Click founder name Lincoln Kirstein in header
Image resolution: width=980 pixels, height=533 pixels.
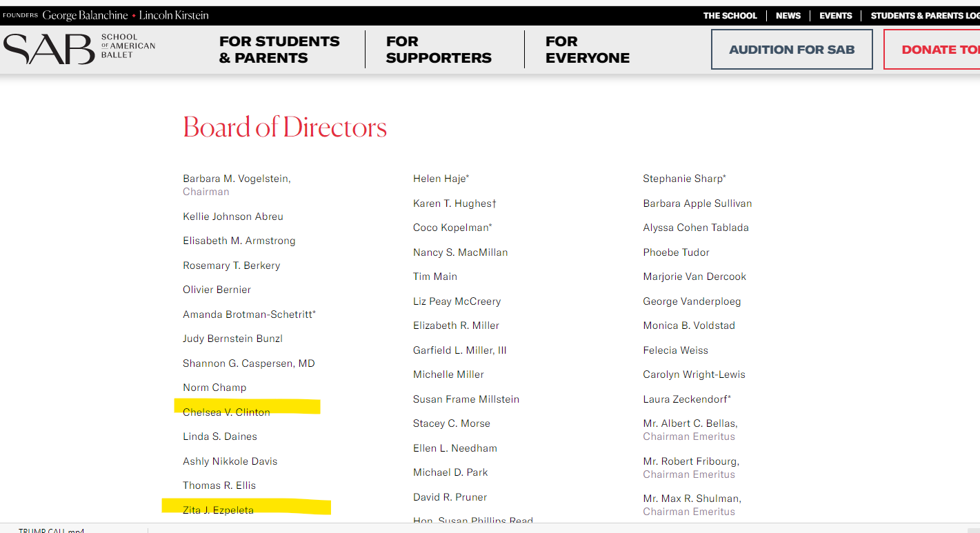pos(174,15)
